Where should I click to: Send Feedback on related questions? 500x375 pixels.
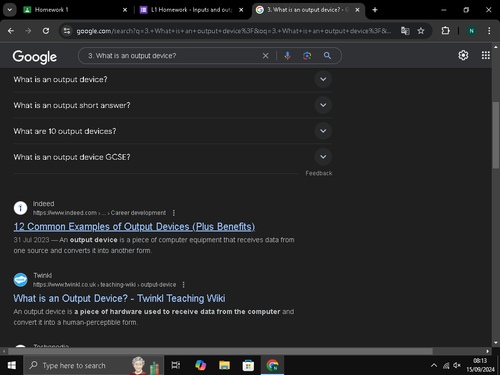(319, 173)
